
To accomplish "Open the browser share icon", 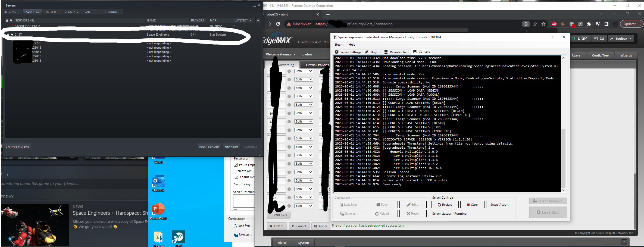I will (535, 24).
